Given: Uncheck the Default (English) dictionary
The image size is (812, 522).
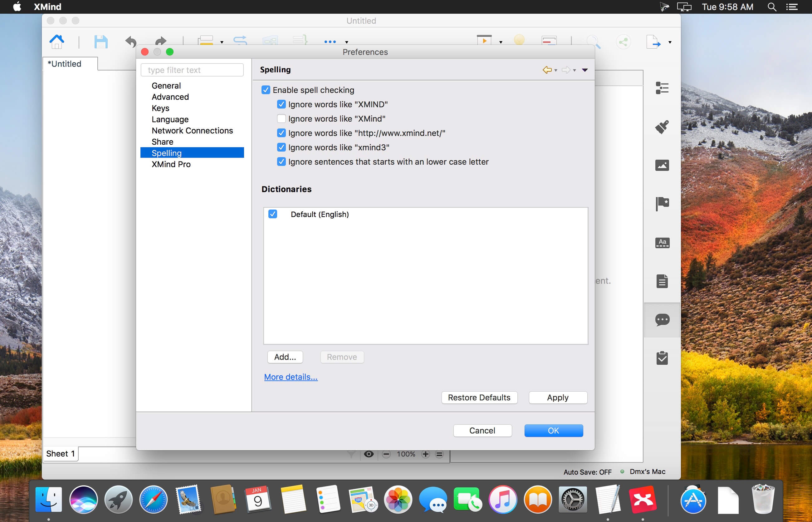Looking at the screenshot, I should click(273, 214).
